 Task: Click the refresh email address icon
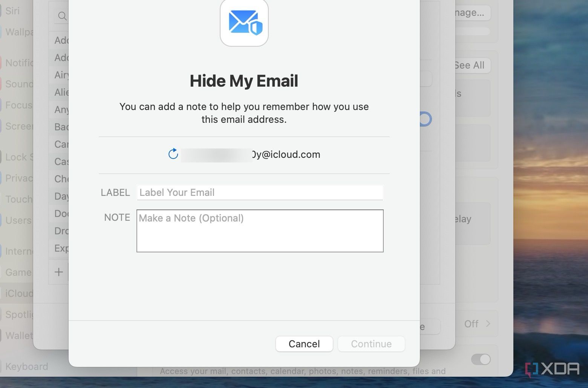point(173,154)
